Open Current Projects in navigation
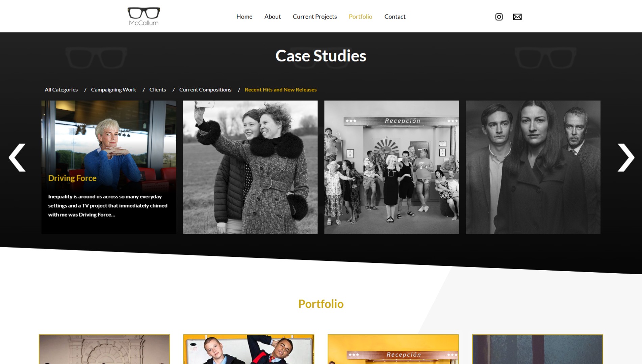The image size is (642, 364). [x=315, y=17]
